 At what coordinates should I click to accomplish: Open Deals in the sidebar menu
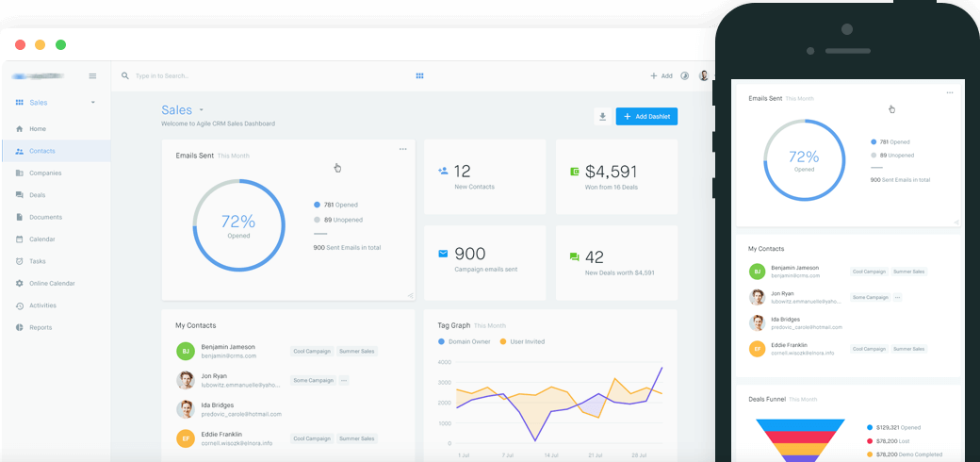coord(37,195)
